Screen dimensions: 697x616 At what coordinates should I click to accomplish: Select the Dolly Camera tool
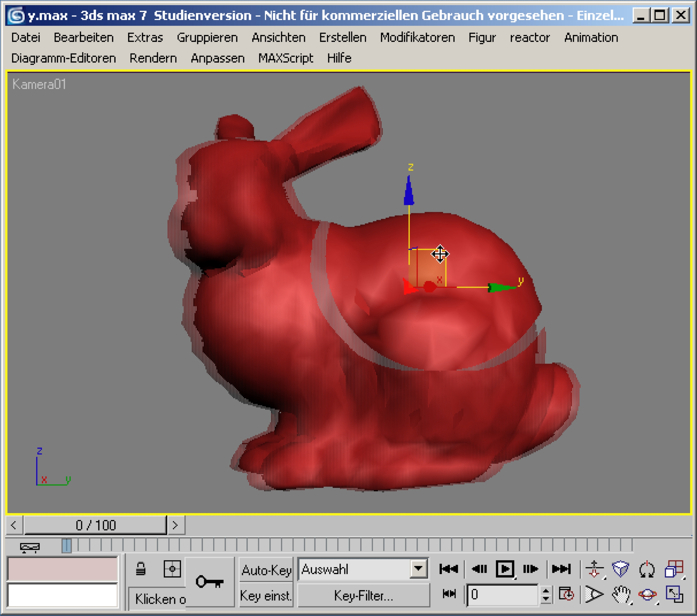pos(594,569)
